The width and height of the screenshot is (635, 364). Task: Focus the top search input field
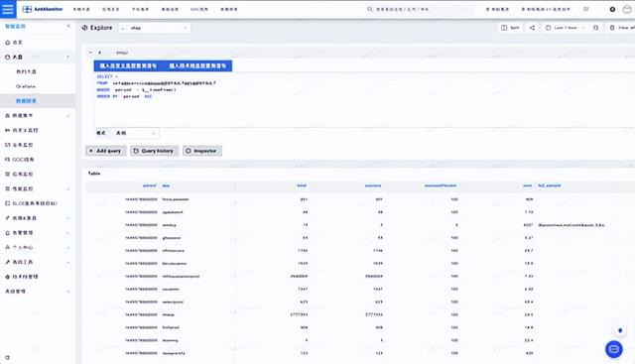[419, 9]
